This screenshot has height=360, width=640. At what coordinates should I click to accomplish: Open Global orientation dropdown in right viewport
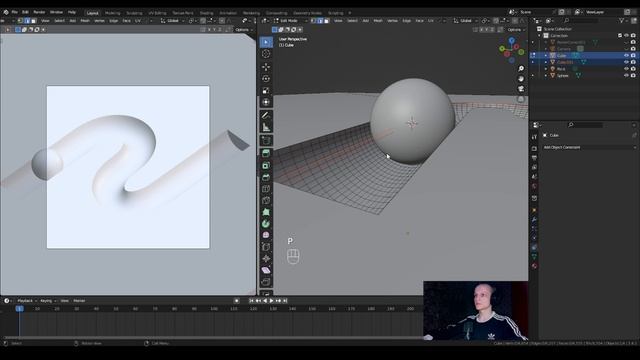(x=465, y=21)
